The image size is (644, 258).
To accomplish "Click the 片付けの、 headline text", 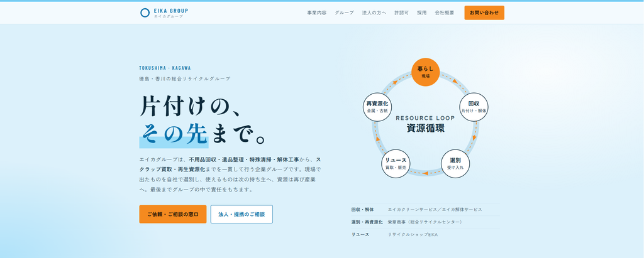I will click(189, 106).
